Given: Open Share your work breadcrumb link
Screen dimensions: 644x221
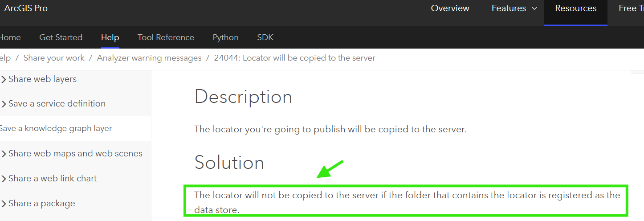Looking at the screenshot, I should coord(54,58).
